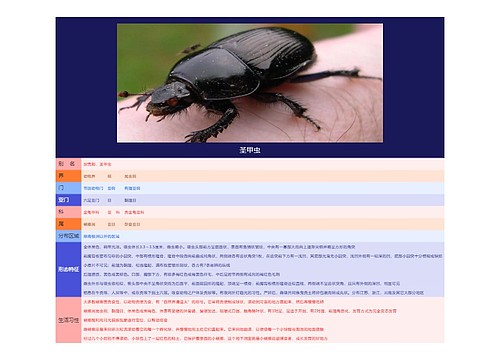The height and width of the screenshot is (360, 500).
Task: Click the first value in the 门 row
Action: [x=93, y=188]
